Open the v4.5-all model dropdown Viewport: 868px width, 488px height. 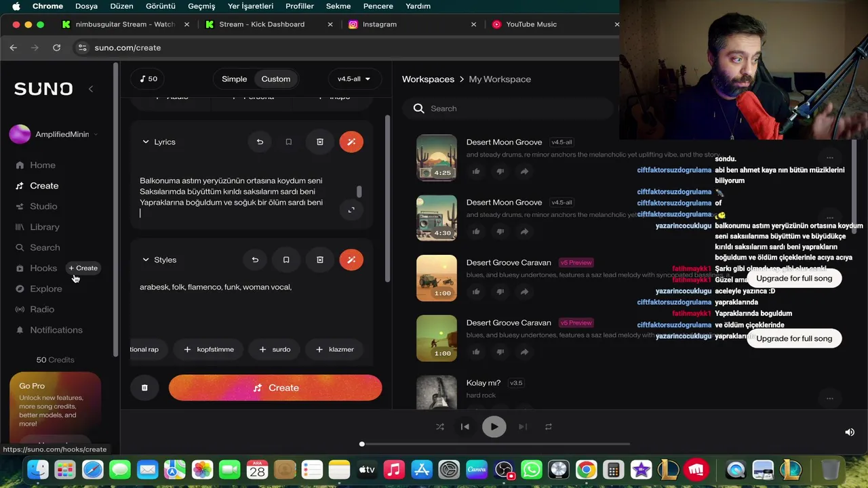pos(354,79)
